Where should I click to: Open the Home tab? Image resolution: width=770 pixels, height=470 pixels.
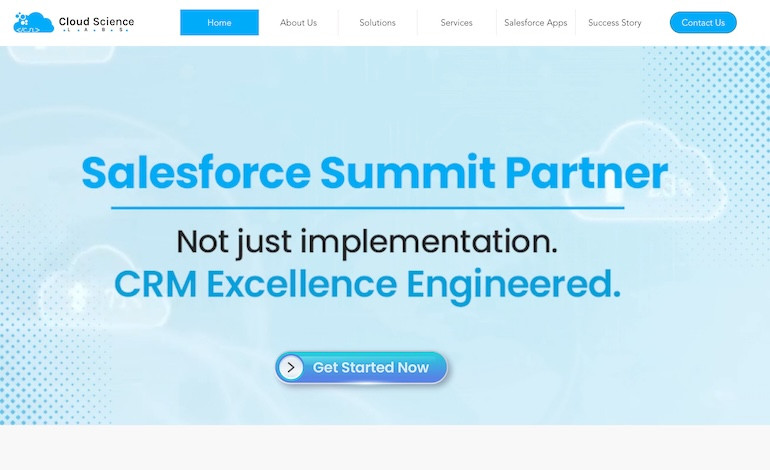pyautogui.click(x=219, y=22)
